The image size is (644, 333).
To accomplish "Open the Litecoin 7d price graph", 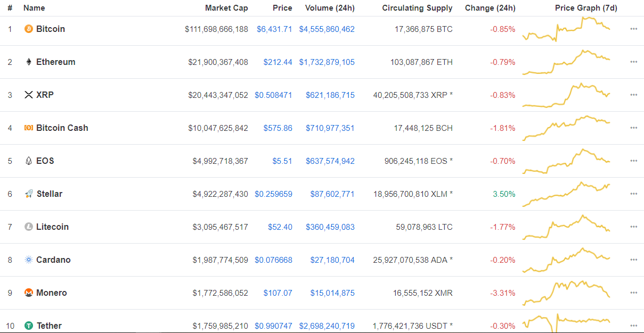I will [566, 227].
